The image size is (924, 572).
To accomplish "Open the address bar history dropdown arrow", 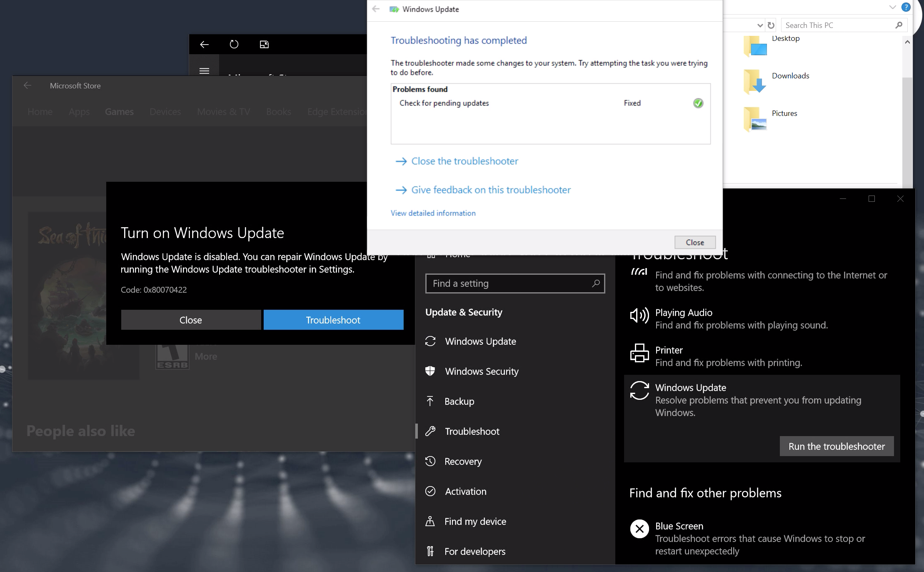I will click(x=760, y=25).
